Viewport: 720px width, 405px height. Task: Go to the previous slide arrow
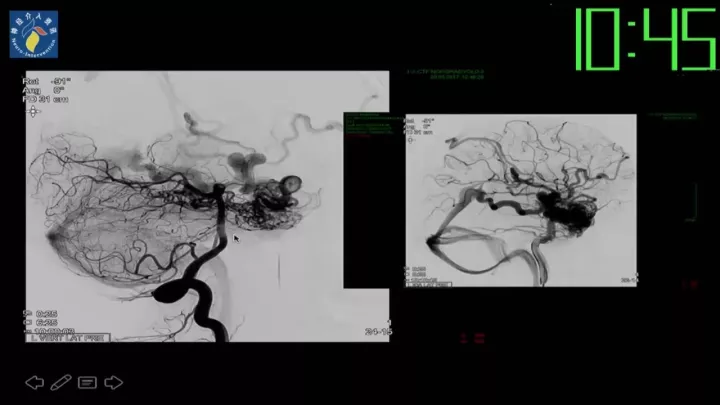34,382
